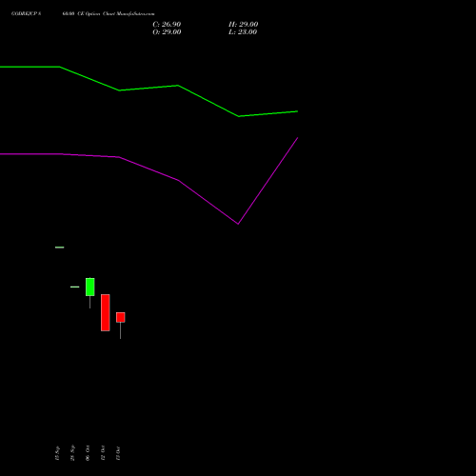Click the close value C: 26.90
This screenshot has width=476, height=476.
coord(167,24)
